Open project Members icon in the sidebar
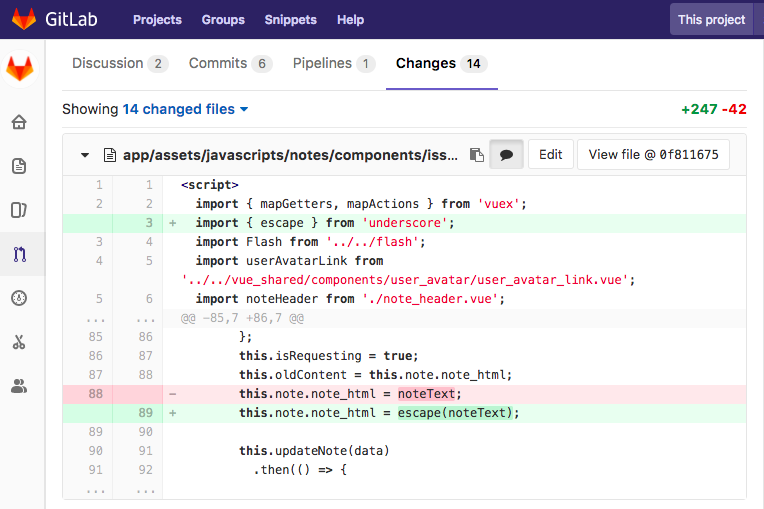Viewport: 764px width, 509px height. coord(19,386)
